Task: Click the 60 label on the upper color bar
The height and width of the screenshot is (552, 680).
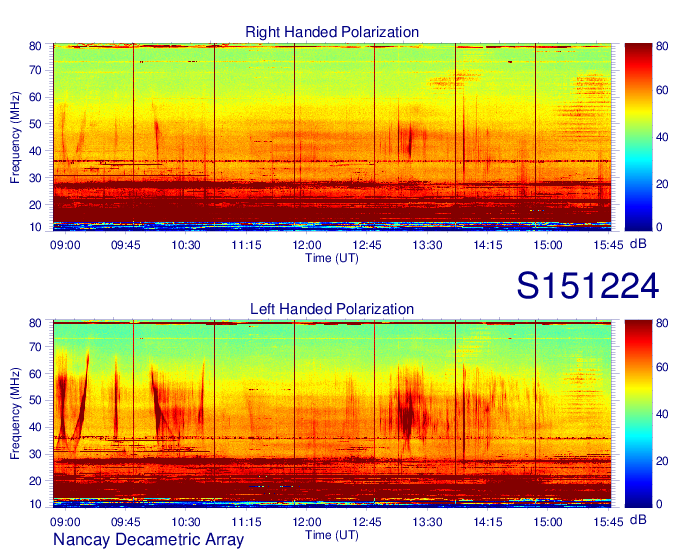Action: 662,90
